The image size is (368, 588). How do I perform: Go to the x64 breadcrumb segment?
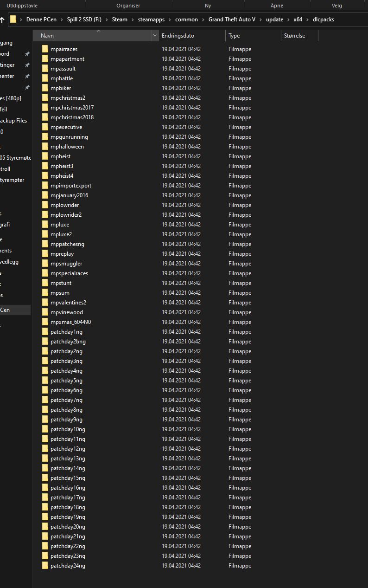coord(298,19)
